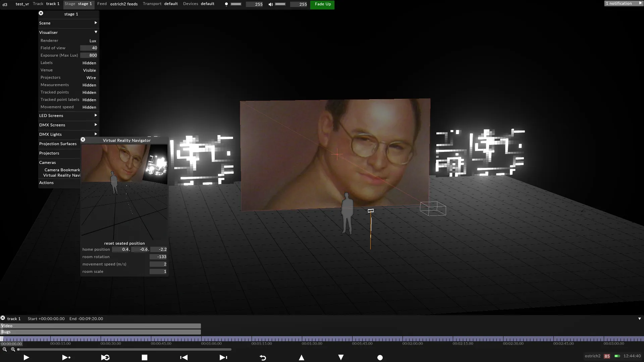Click the timeline zoom in magnifier
This screenshot has height=362, width=644.
[13, 349]
